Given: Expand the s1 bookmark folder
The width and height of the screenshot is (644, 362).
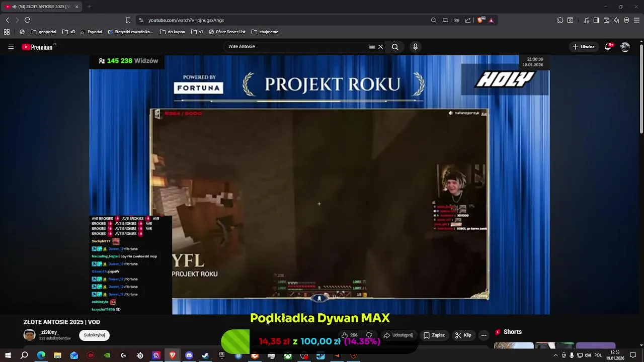Looking at the screenshot, I should (197, 32).
